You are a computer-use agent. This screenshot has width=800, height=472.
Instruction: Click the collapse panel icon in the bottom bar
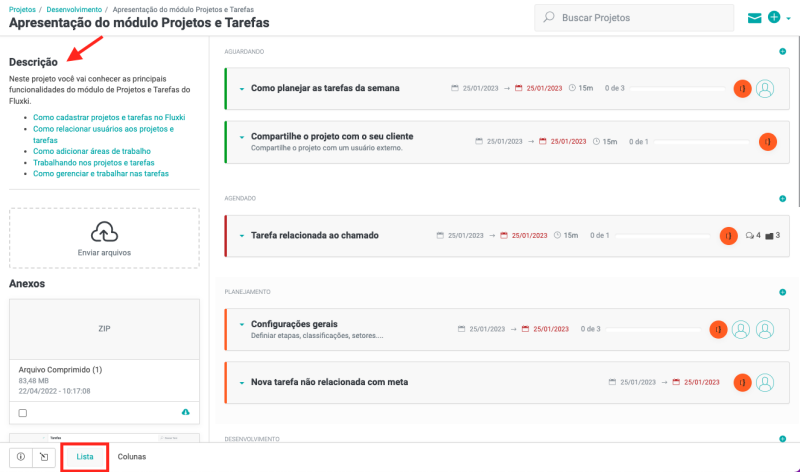[43, 457]
